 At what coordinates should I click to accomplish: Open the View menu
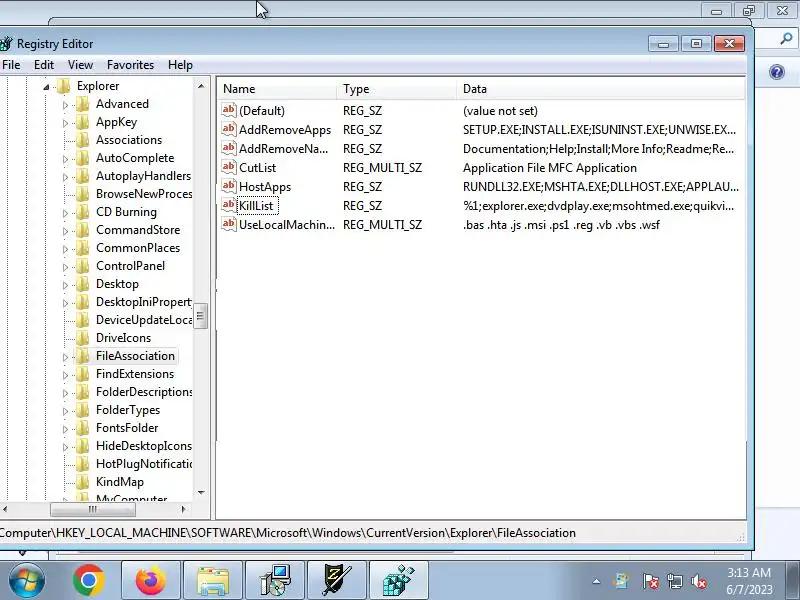click(81, 65)
